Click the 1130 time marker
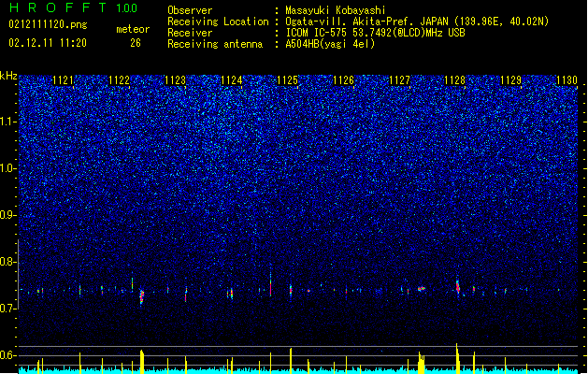The width and height of the screenshot is (588, 374). (x=567, y=80)
